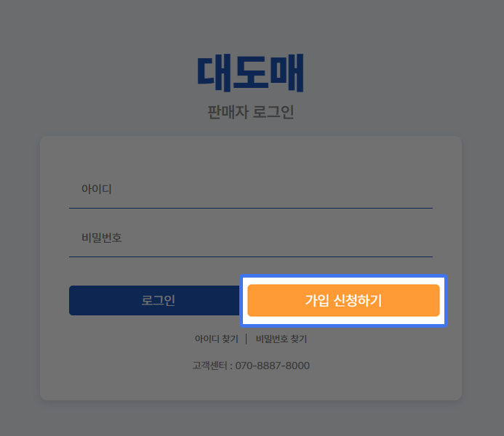The width and height of the screenshot is (504, 436).
Task: Click the 고객센터 label text
Action: click(x=210, y=366)
